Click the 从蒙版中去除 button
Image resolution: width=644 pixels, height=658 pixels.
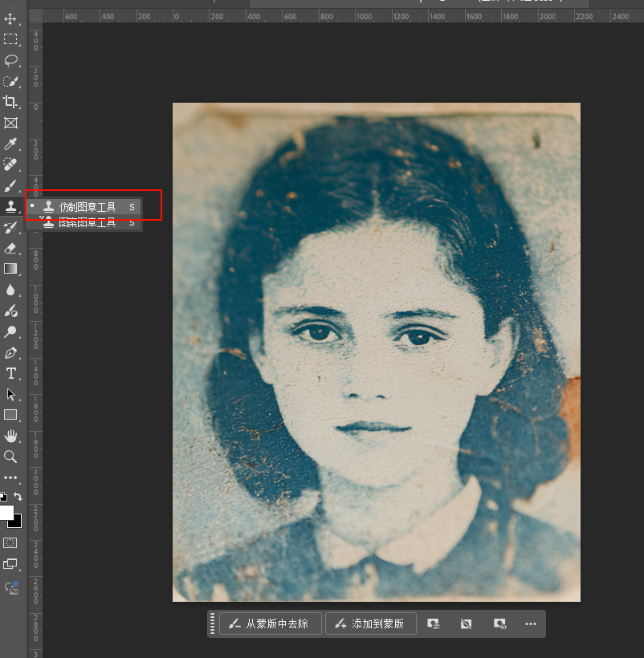[271, 623]
